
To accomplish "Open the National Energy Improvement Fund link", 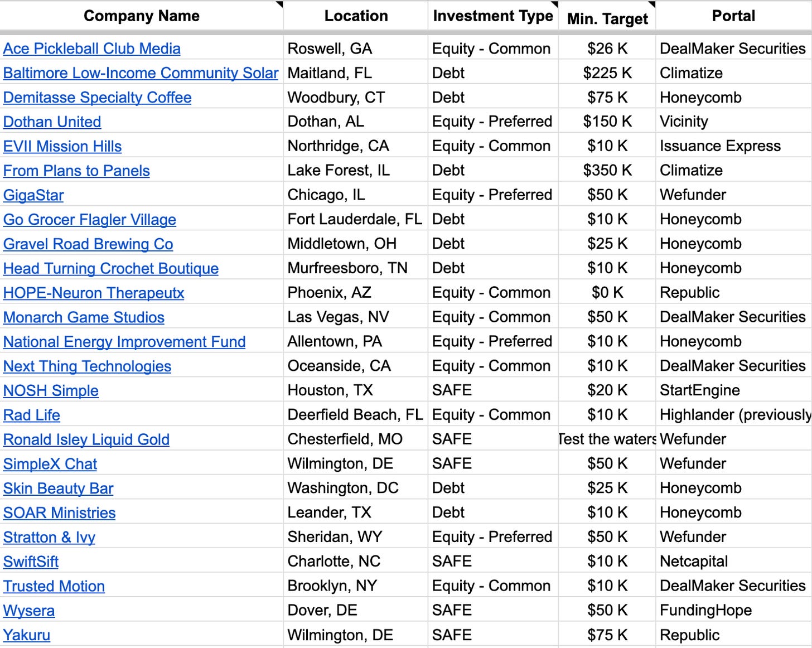I will [124, 342].
